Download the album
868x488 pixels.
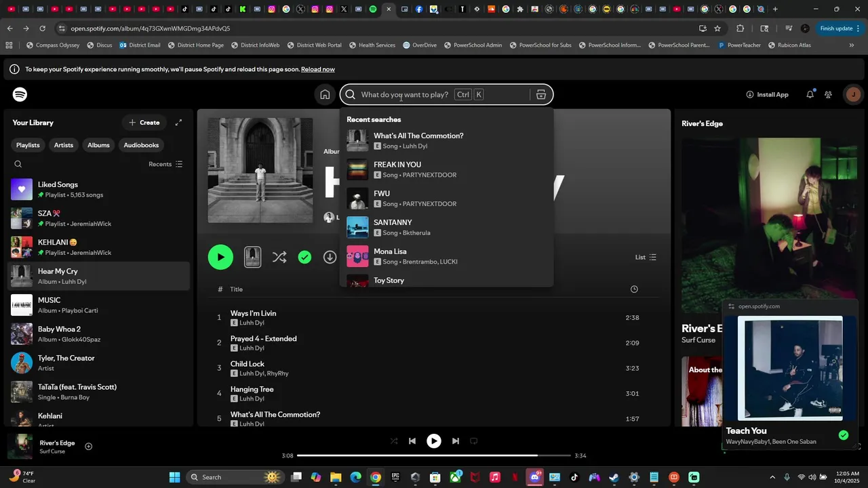click(x=330, y=257)
